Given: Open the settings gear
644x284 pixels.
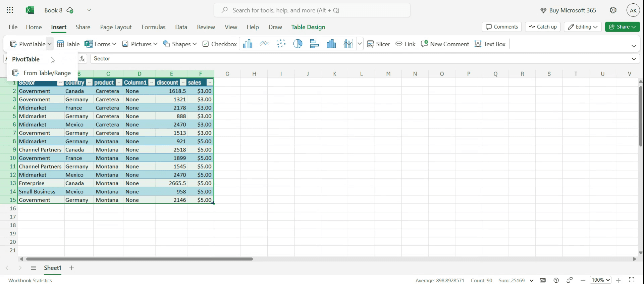Looking at the screenshot, I should pos(613,10).
